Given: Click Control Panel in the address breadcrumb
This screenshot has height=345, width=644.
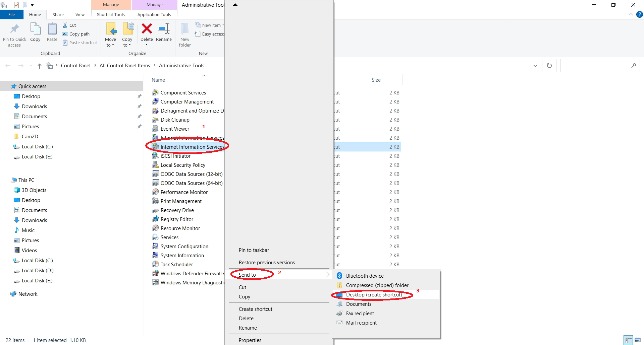Looking at the screenshot, I should click(x=75, y=66).
